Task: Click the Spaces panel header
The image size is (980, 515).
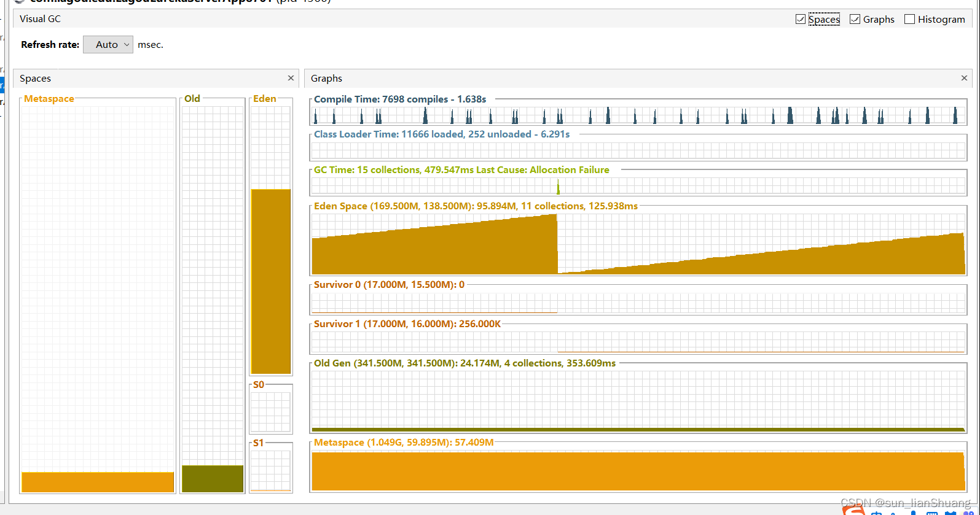Action: click(x=155, y=78)
